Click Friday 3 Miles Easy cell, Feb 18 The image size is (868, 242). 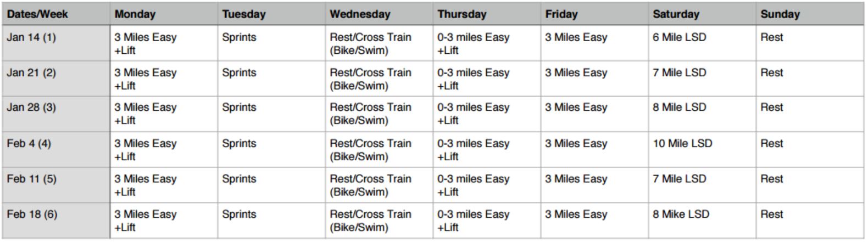point(594,221)
